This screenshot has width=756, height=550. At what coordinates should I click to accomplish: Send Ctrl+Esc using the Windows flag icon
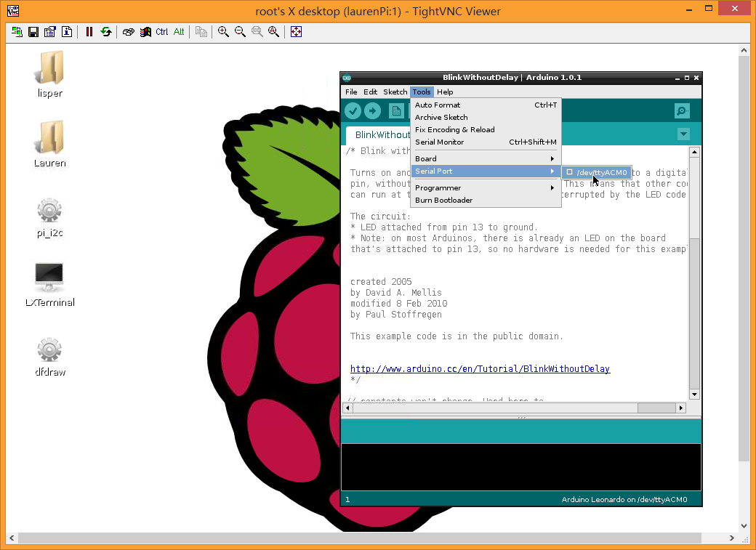point(145,32)
